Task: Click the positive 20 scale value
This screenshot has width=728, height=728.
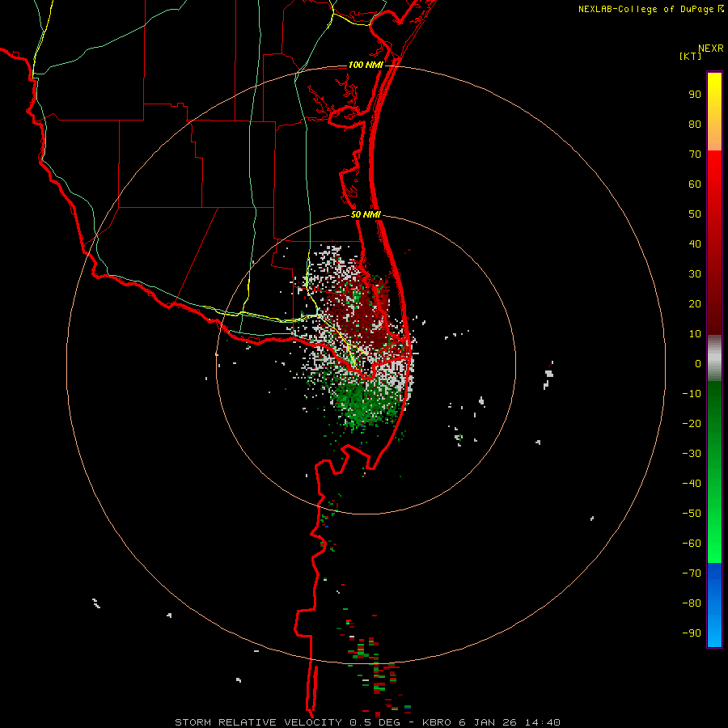Action: click(x=695, y=303)
